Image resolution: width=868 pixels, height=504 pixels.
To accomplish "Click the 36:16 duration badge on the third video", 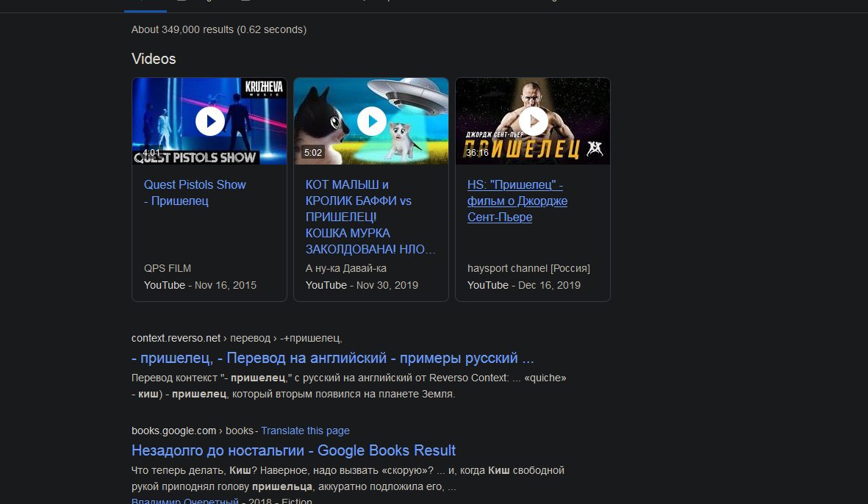I will click(x=476, y=153).
